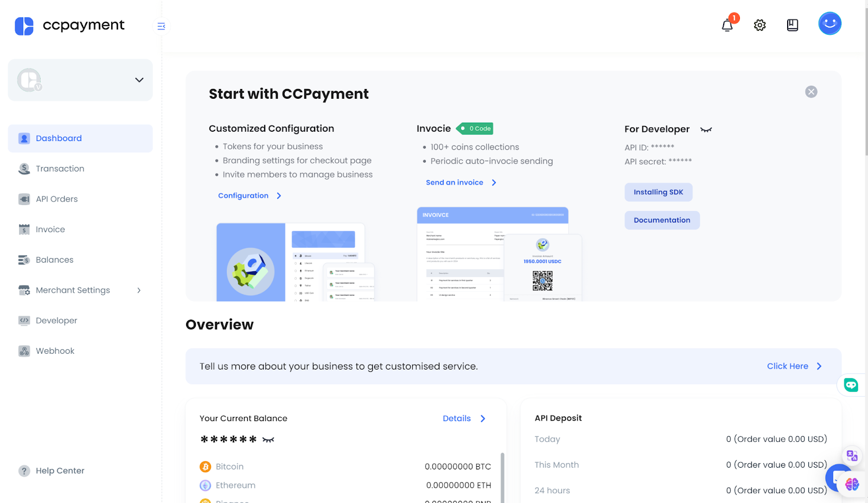The height and width of the screenshot is (503, 868).
Task: Click the chevron beside Details
Action: click(x=483, y=418)
